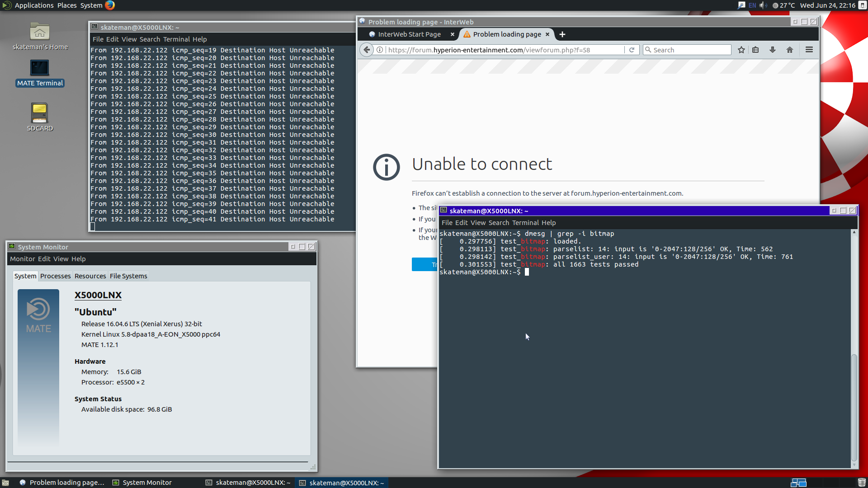
Task: Open the Edit menu in System Monitor
Action: click(44, 259)
